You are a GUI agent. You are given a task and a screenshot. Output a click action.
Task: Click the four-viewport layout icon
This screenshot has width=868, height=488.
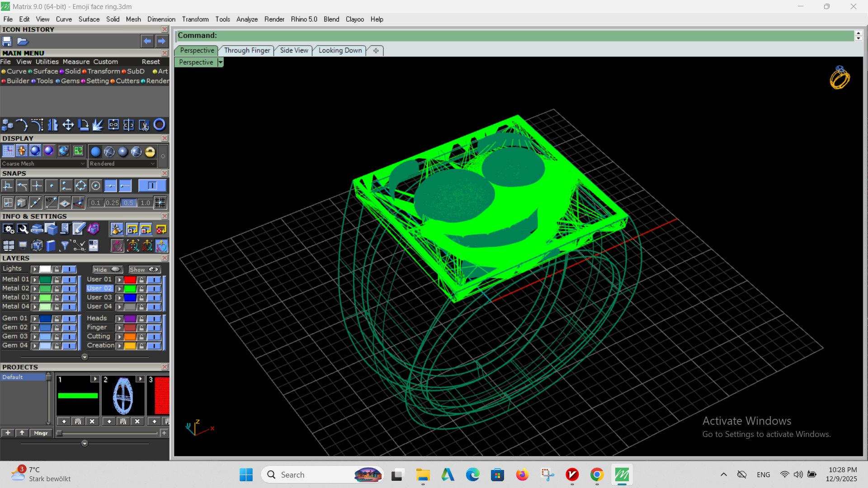point(9,245)
